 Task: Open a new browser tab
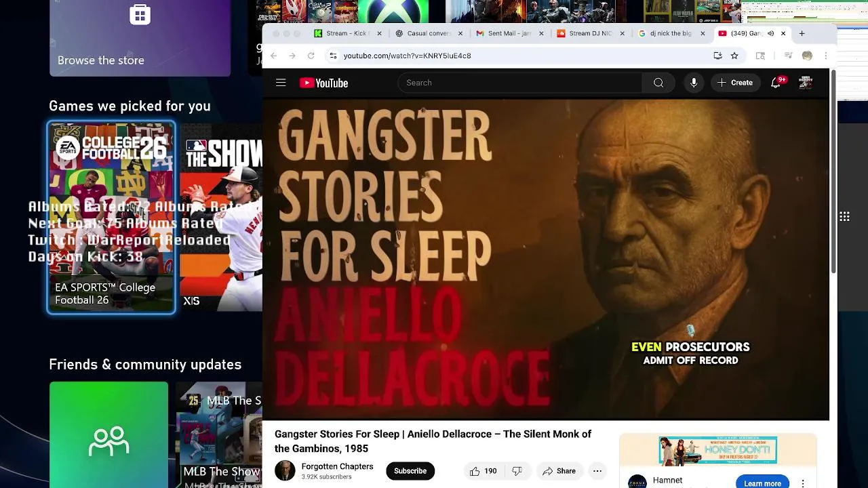tap(802, 33)
